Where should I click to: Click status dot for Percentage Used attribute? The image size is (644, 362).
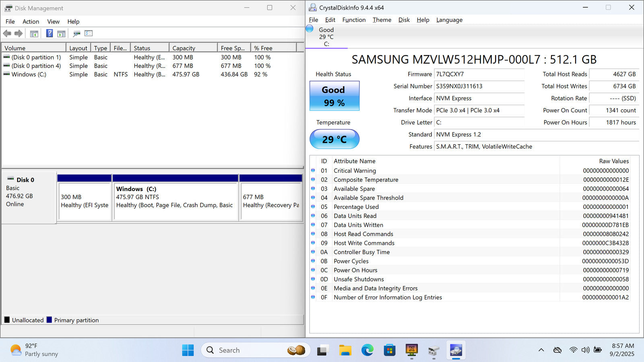coord(313,206)
